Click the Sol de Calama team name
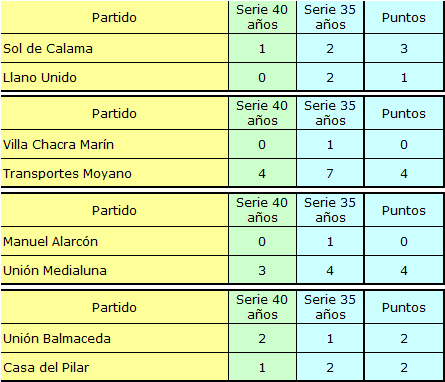Screen dimensions: 445x382 coord(48,49)
